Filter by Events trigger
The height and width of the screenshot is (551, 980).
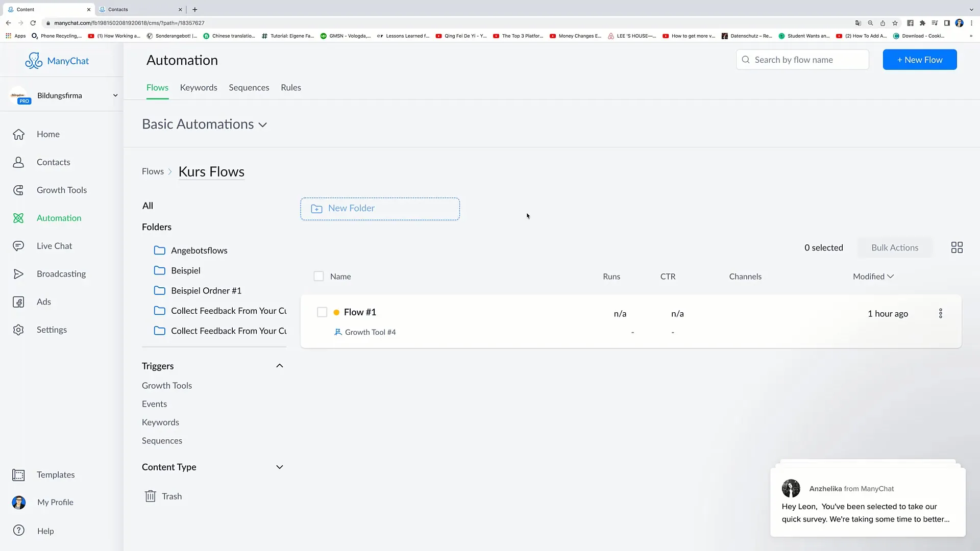[154, 404]
